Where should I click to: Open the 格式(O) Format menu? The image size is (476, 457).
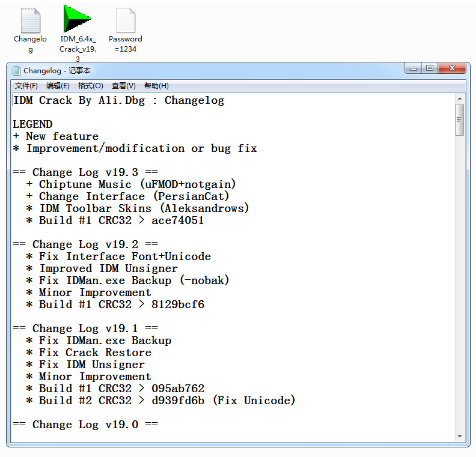click(91, 86)
